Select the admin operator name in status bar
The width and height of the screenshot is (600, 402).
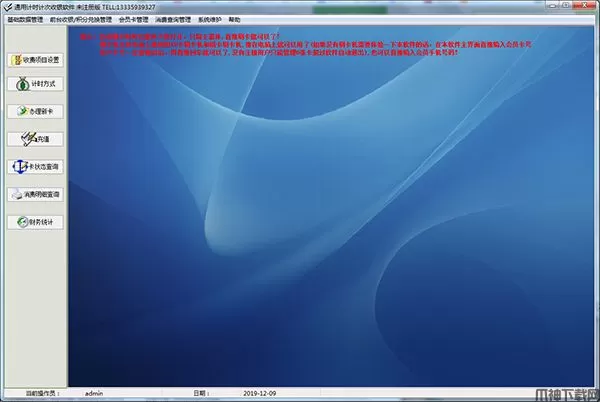[94, 393]
